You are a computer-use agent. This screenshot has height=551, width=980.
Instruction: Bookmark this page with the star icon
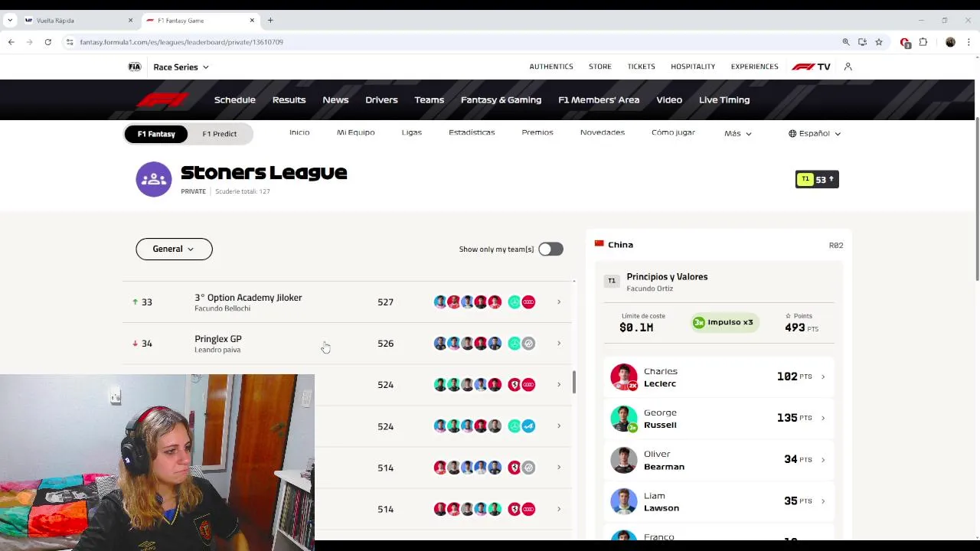[x=879, y=42]
